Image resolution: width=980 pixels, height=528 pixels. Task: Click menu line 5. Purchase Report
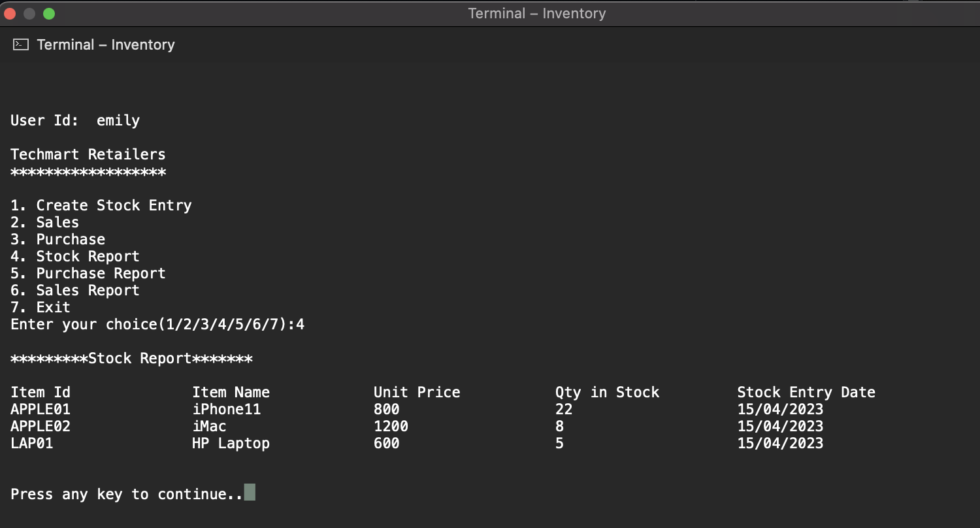pyautogui.click(x=88, y=273)
